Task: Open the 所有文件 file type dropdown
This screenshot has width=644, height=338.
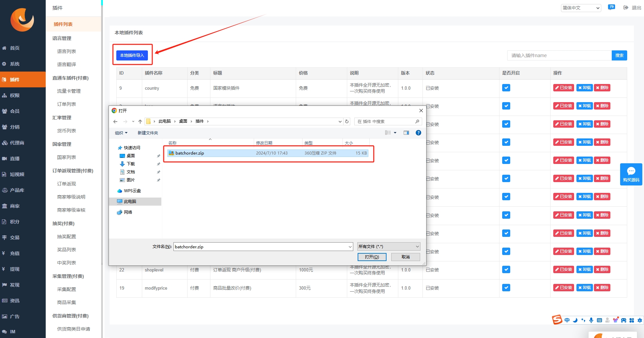Action: [x=389, y=247]
